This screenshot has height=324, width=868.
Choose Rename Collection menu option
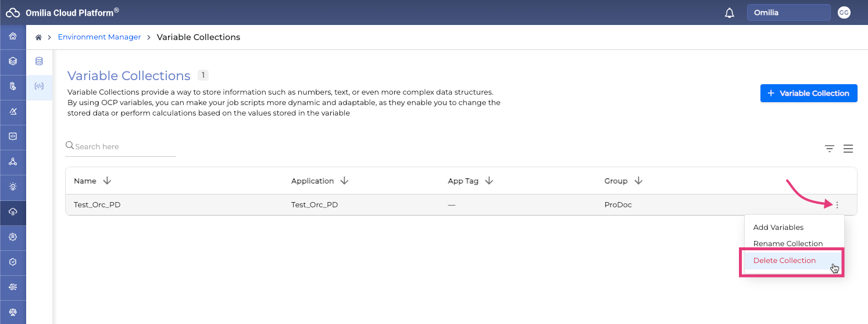788,244
